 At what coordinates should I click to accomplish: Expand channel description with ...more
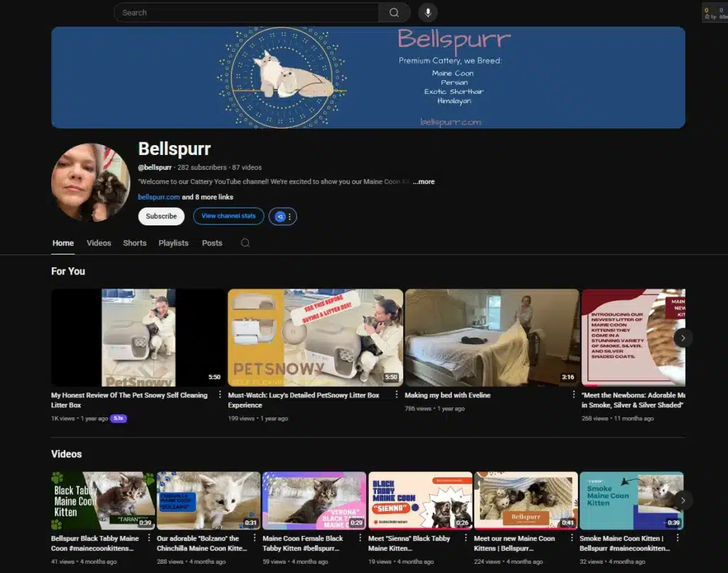coord(424,181)
